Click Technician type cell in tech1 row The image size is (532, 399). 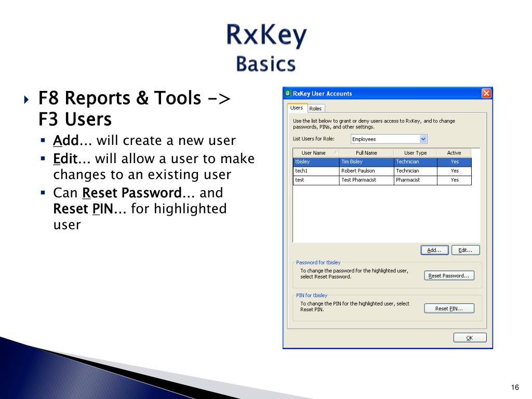(415, 171)
